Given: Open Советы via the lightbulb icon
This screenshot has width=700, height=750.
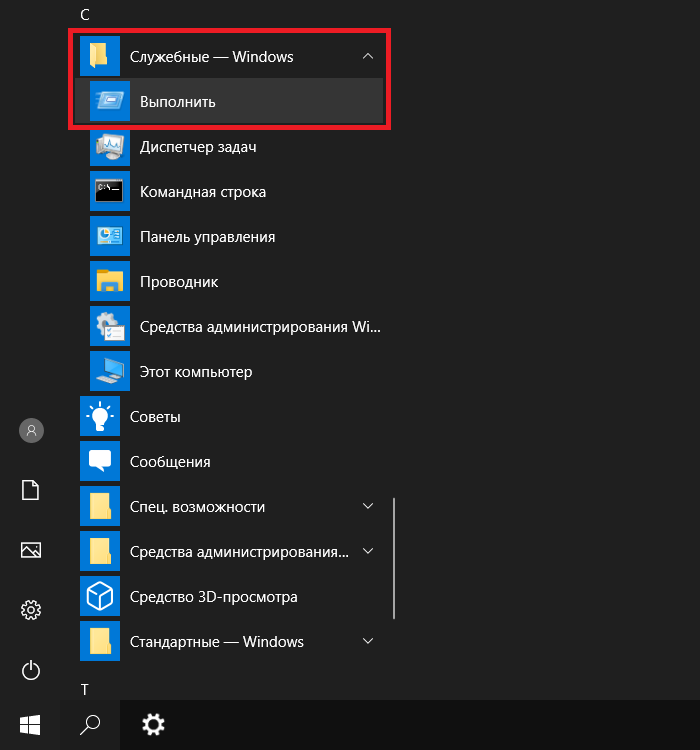Looking at the screenshot, I should click(100, 416).
